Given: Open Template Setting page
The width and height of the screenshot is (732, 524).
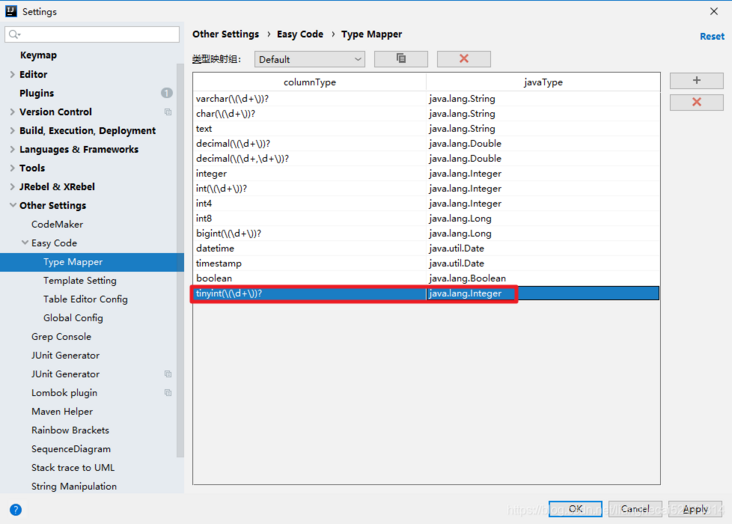Looking at the screenshot, I should coord(80,281).
